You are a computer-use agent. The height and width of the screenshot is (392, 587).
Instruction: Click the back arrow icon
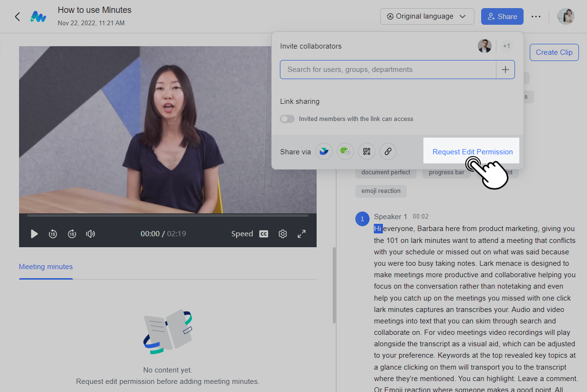coord(18,17)
